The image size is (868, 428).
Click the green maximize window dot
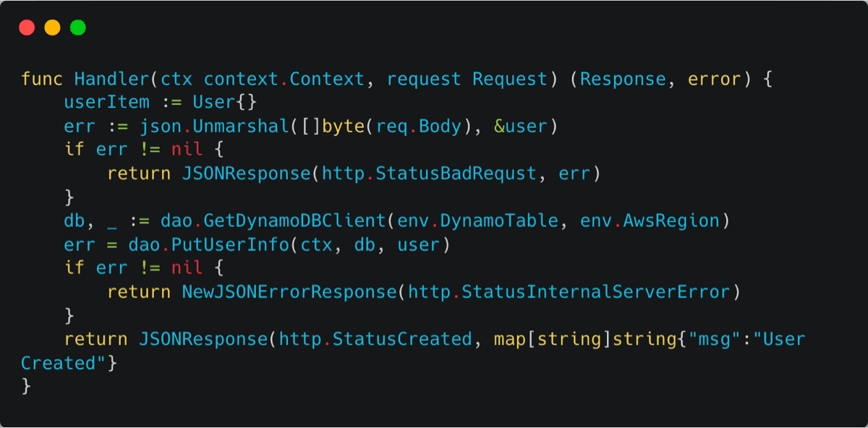pos(77,28)
